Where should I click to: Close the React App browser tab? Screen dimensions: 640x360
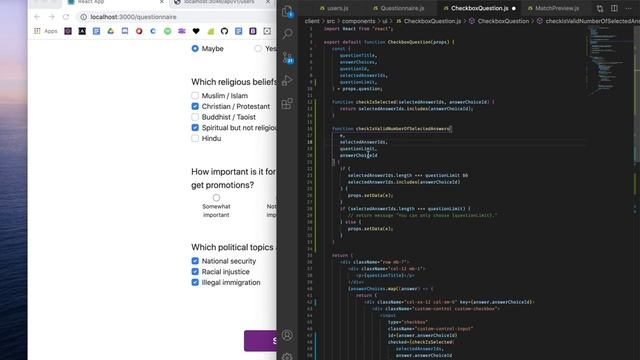[x=162, y=2]
